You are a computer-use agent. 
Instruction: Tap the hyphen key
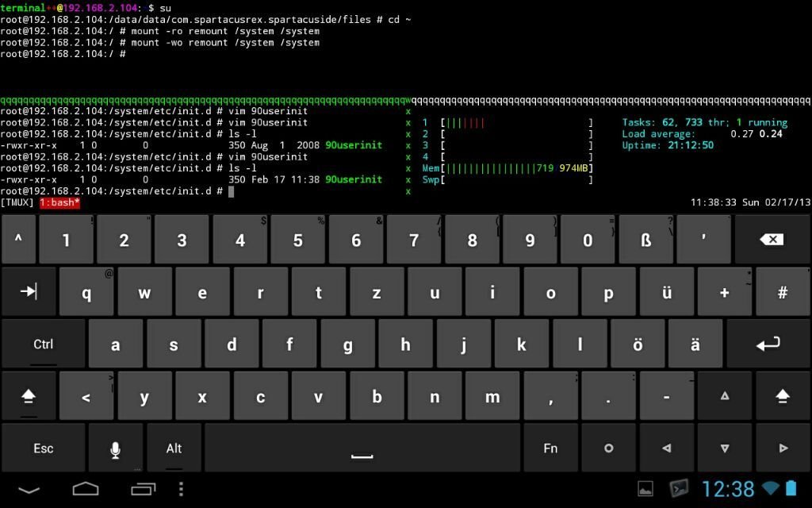click(x=667, y=396)
